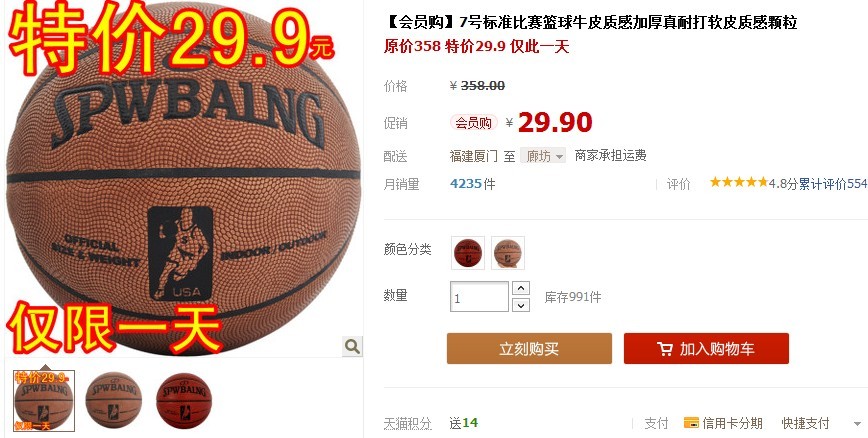Expand the payment options arrow after 快捷支付

[856, 424]
